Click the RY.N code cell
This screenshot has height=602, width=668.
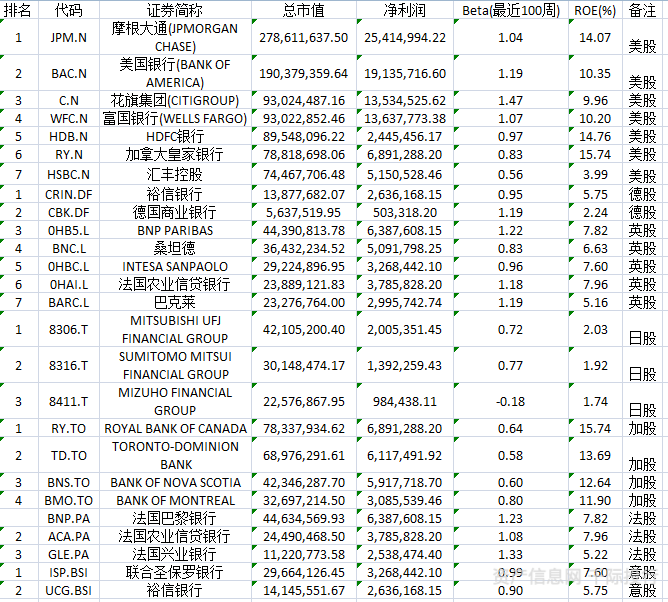[x=68, y=154]
